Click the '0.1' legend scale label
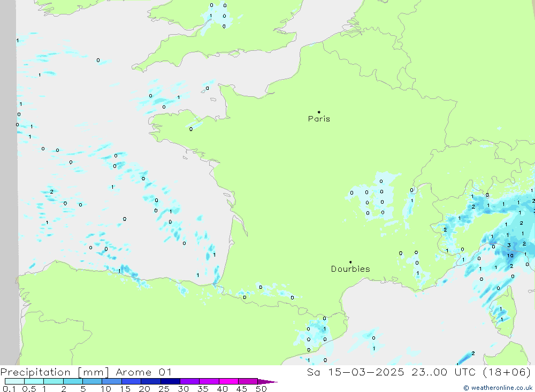Viewport: 535px width, 392px height. point(9,389)
